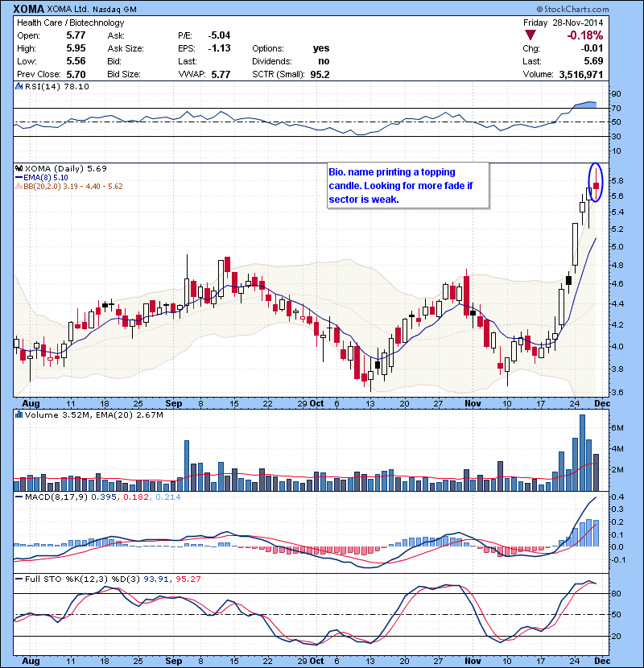Click the Low value 5.56
Image resolution: width=644 pixels, height=668 pixels.
click(x=76, y=61)
